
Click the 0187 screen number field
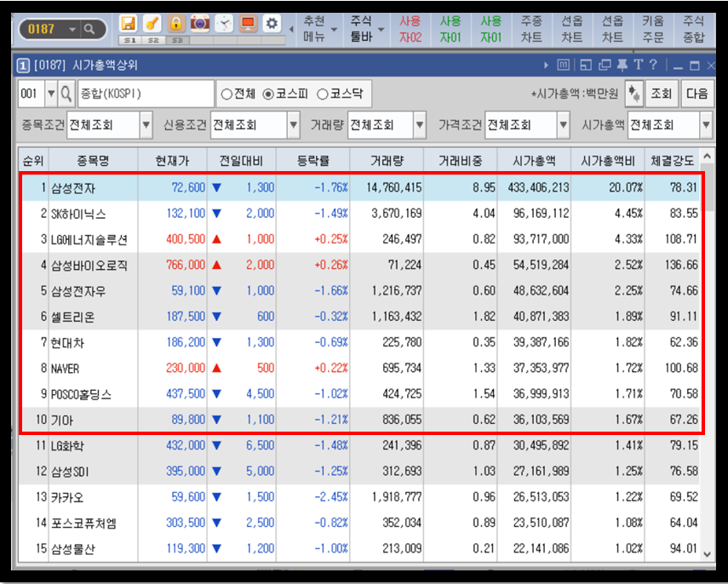tap(42, 29)
